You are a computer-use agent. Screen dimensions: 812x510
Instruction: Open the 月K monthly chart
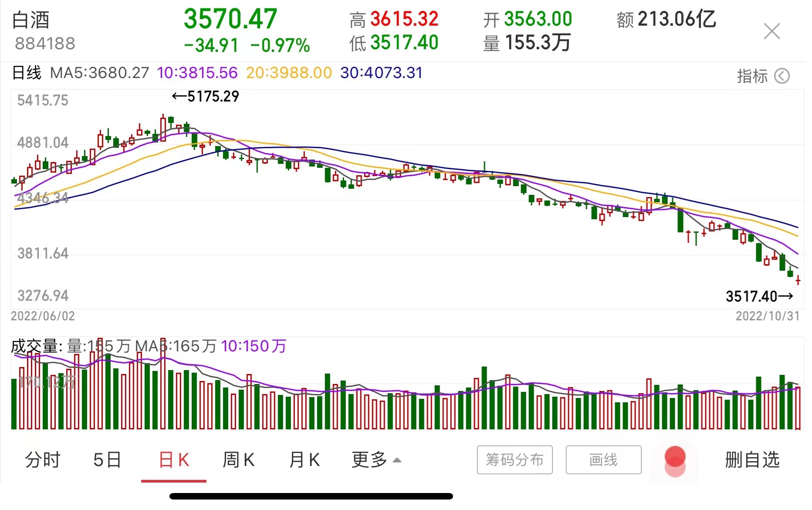coord(304,460)
